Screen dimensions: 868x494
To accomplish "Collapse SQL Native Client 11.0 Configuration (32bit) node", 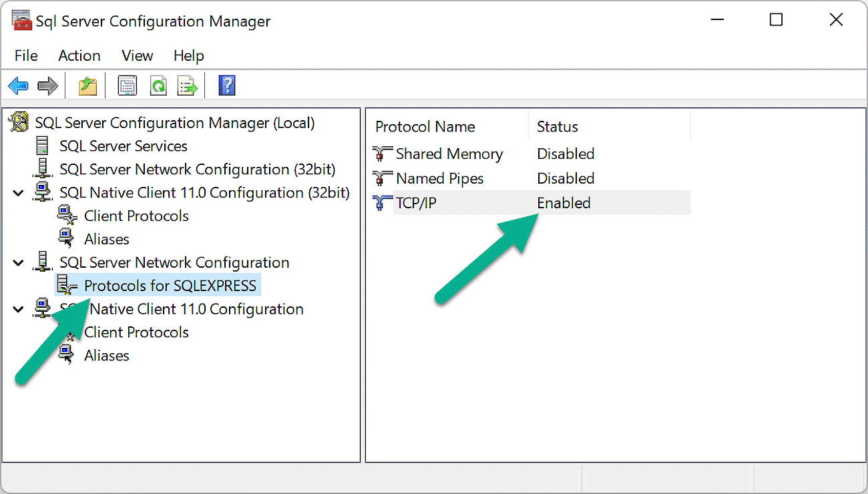I will click(18, 193).
